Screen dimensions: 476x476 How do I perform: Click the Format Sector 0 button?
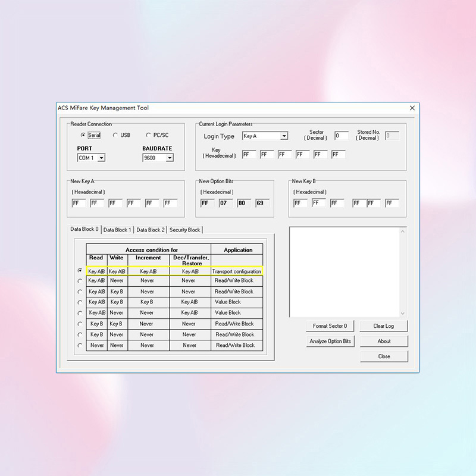click(x=330, y=326)
